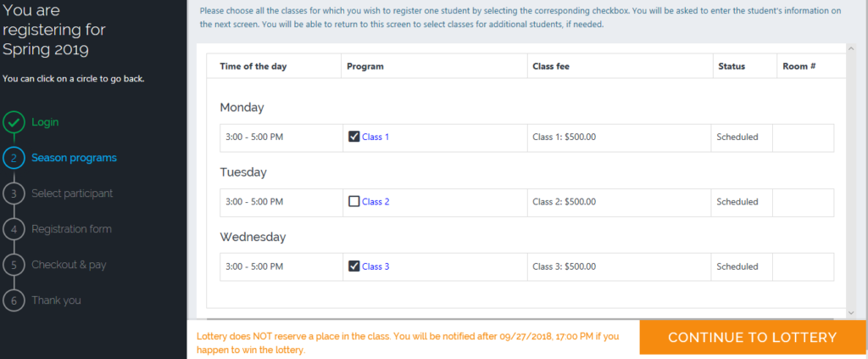Open the Class 1 program link
868x359 pixels.
[x=376, y=137]
